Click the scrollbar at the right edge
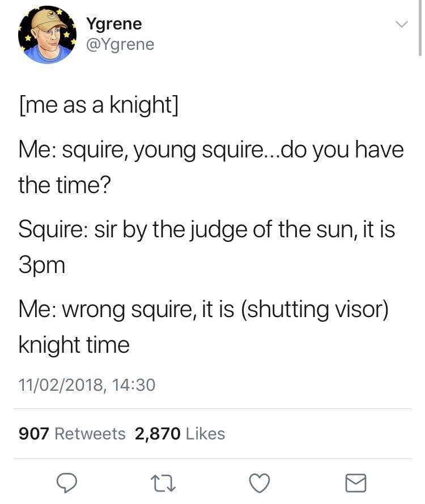The width and height of the screenshot is (425, 504). pyautogui.click(x=420, y=34)
